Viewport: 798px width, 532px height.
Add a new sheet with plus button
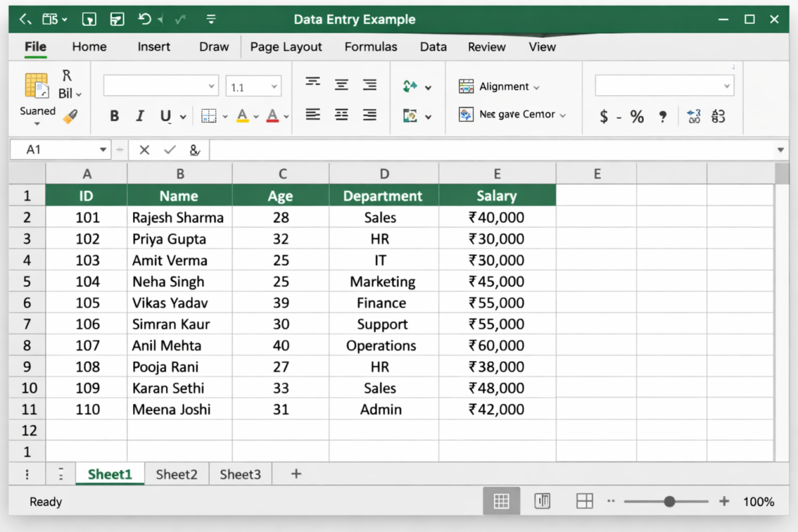point(297,473)
